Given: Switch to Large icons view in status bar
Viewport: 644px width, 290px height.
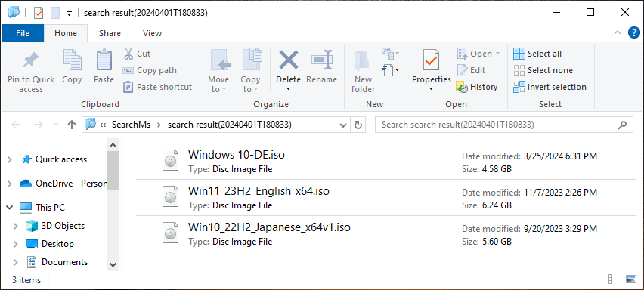Looking at the screenshot, I should tap(631, 279).
